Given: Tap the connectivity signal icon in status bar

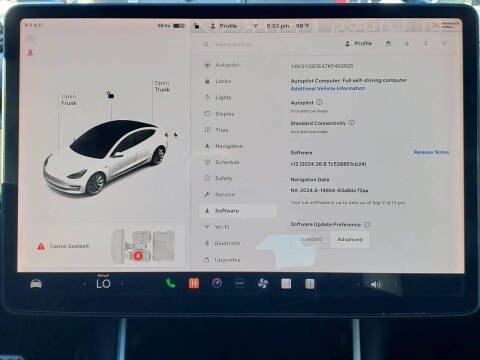Looking at the screenshot, I should [255, 26].
